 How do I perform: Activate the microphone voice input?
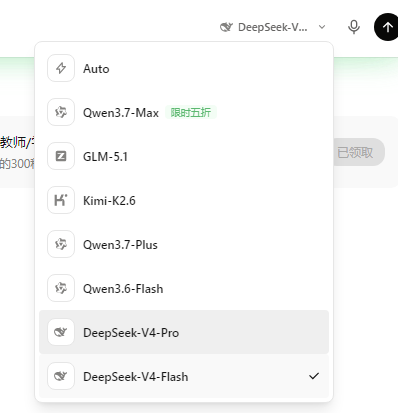pos(354,27)
